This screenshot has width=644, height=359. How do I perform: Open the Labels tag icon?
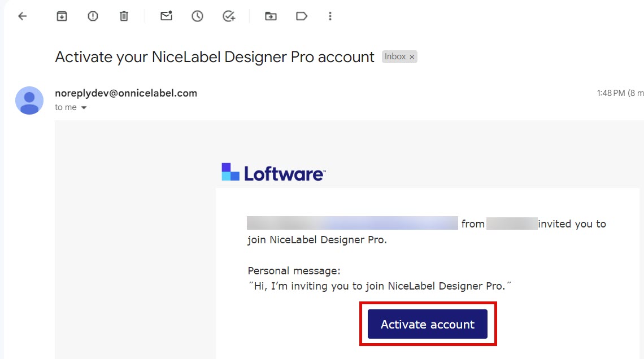(x=302, y=16)
